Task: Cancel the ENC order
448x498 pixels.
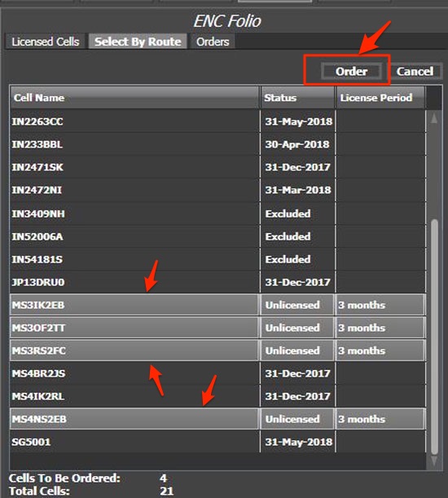Action: (415, 71)
